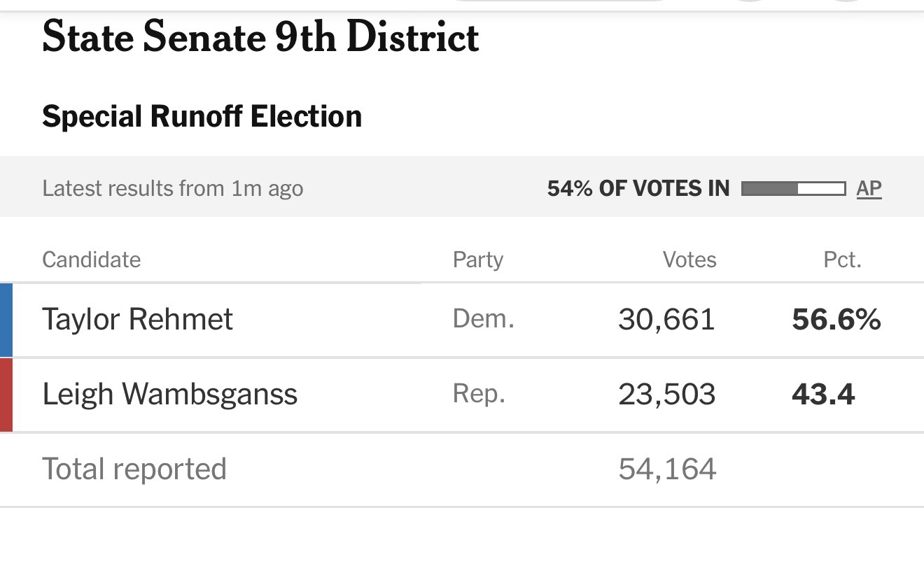
Task: Click the blue Democratic color bar
Action: [6, 320]
